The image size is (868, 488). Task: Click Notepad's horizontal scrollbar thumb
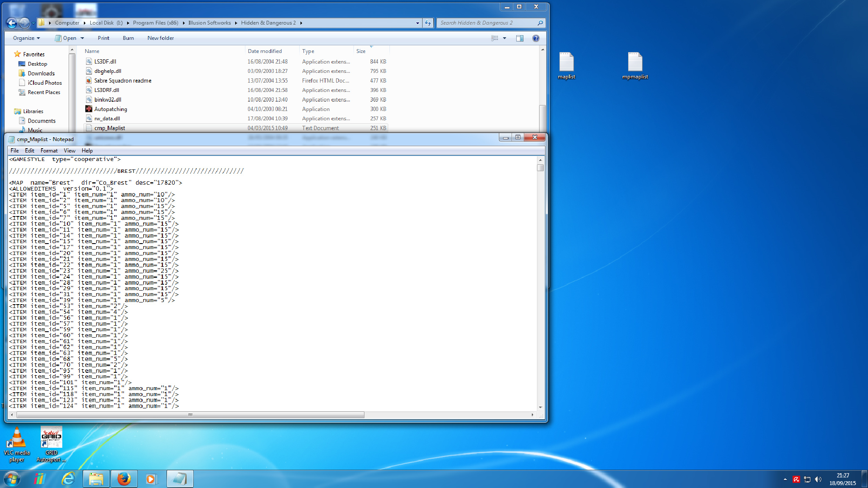[190, 415]
